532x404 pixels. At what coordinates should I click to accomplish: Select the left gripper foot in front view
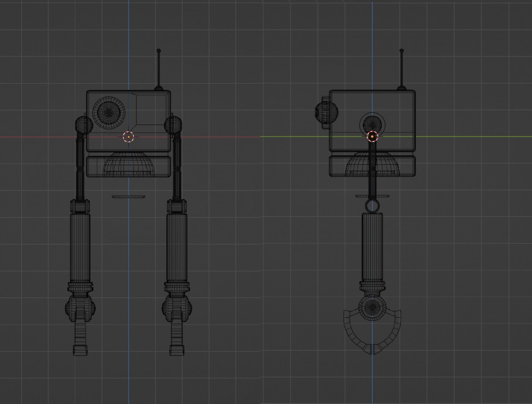pos(80,350)
